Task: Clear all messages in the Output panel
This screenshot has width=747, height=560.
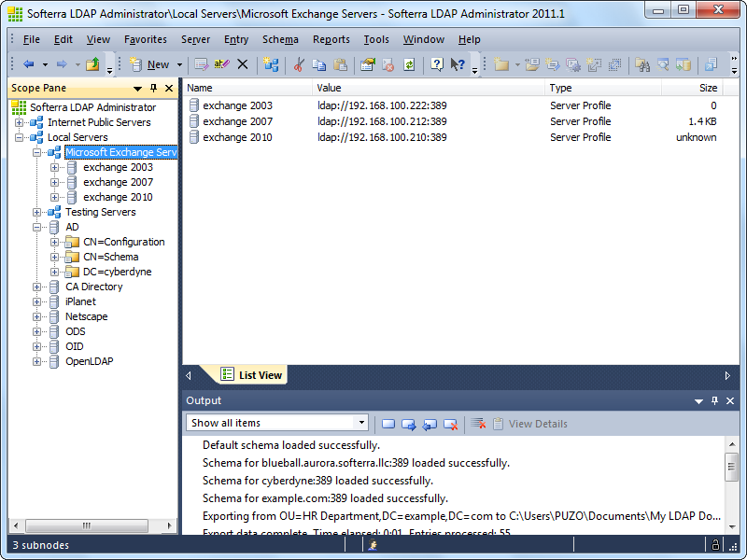Action: [477, 424]
